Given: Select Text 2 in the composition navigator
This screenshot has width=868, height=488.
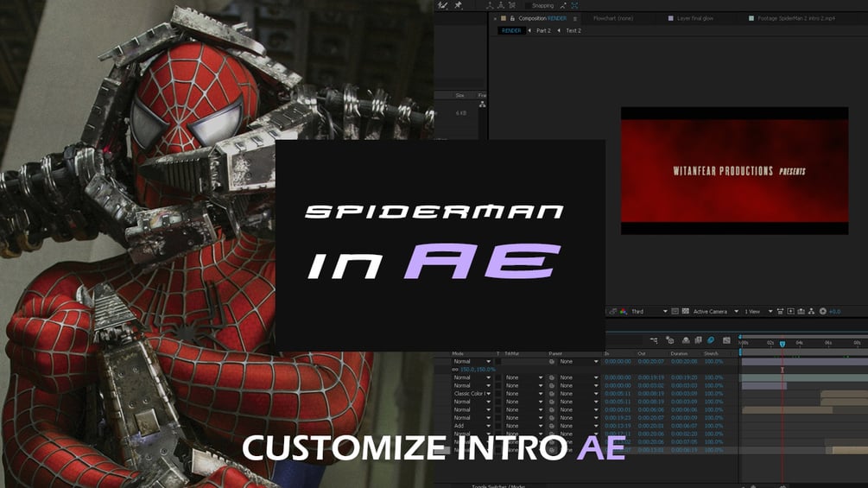Looking at the screenshot, I should [x=573, y=31].
